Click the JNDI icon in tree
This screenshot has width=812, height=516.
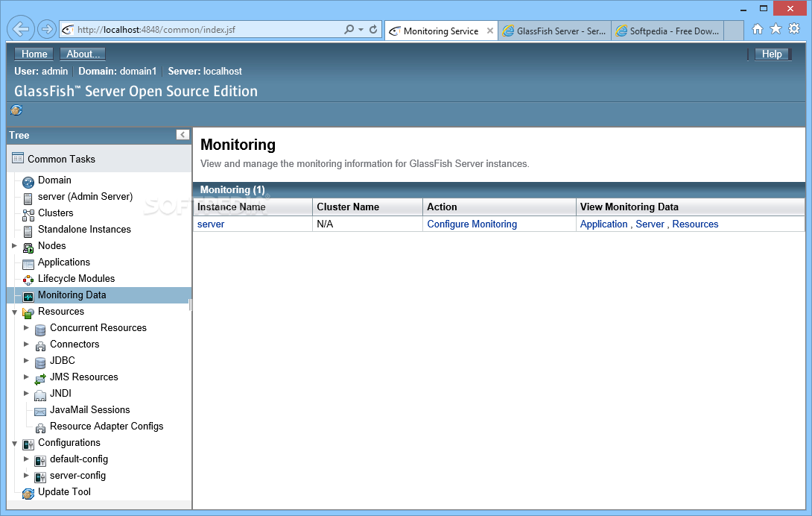point(40,396)
